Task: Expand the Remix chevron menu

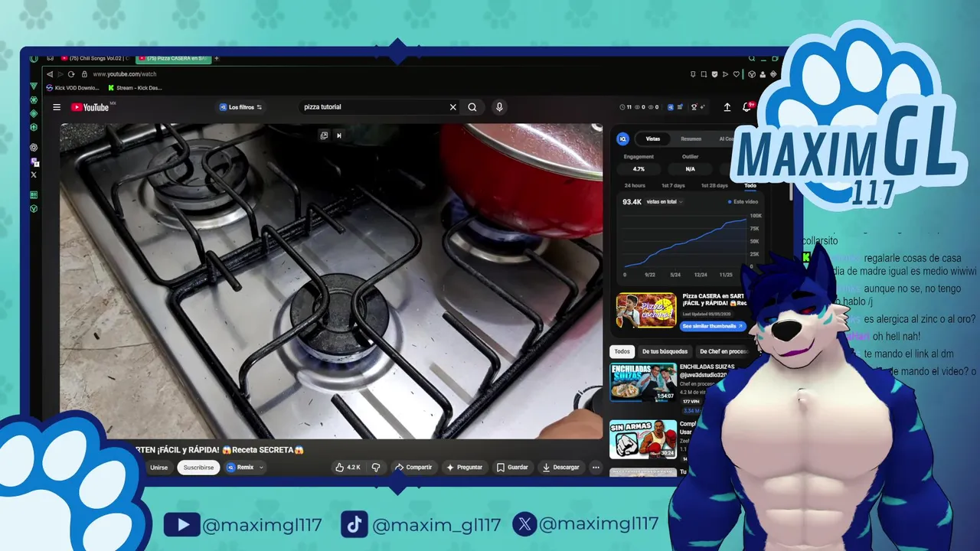Action: pos(261,467)
